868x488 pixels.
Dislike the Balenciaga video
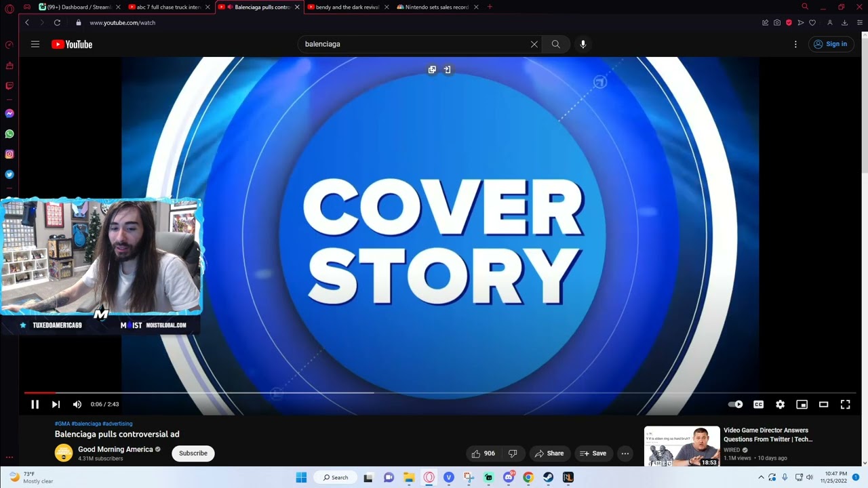click(513, 453)
